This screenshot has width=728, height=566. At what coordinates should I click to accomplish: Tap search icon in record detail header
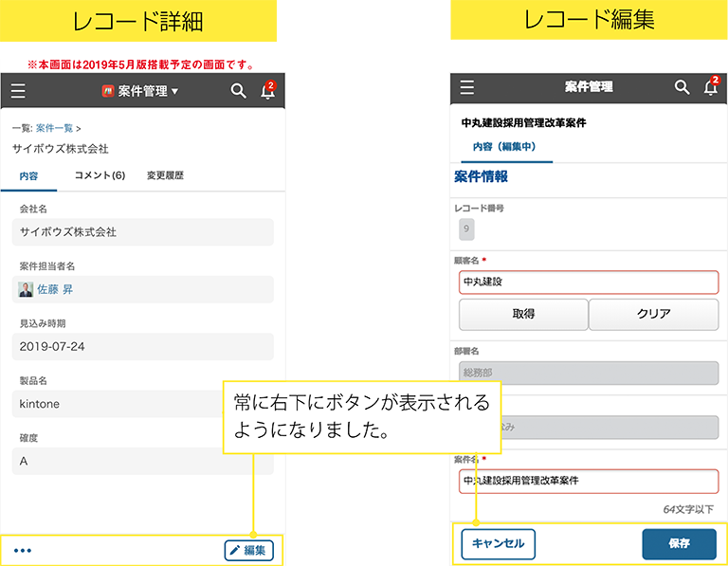238,91
